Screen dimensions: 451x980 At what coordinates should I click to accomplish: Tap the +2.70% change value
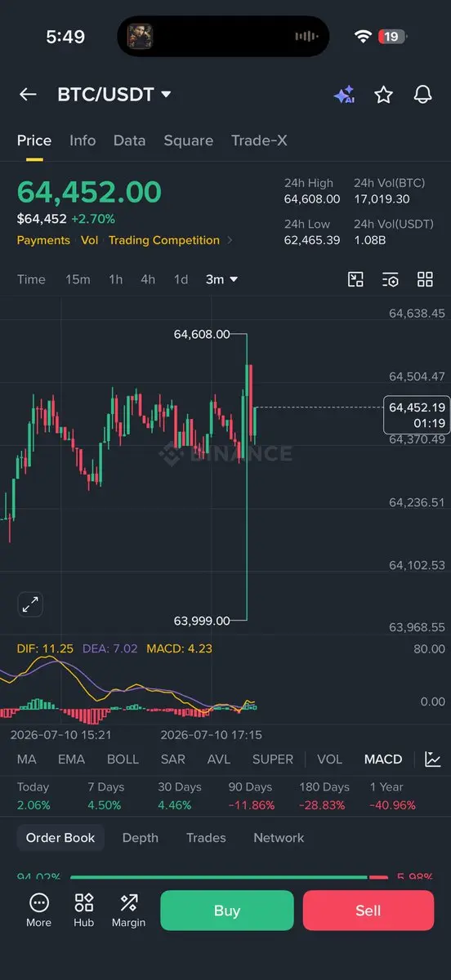93,219
